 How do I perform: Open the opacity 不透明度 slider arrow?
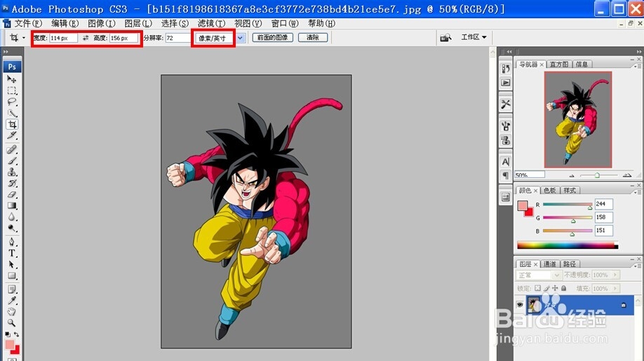point(615,275)
